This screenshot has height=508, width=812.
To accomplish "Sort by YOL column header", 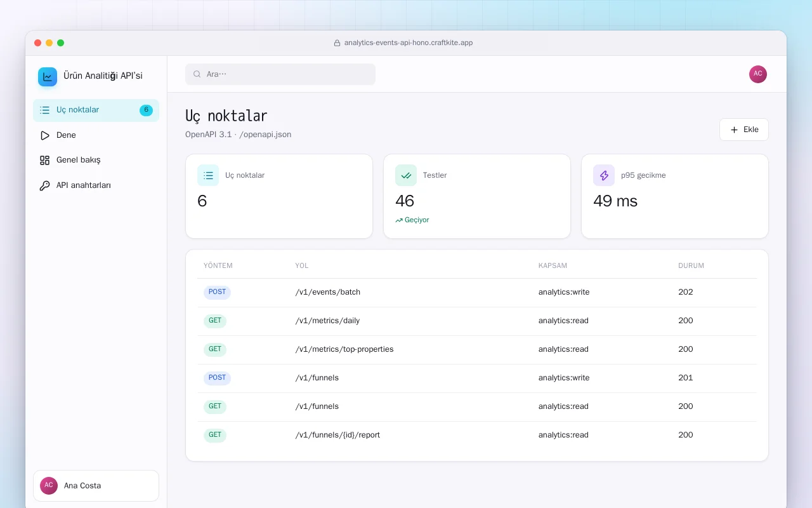I will coord(301,265).
